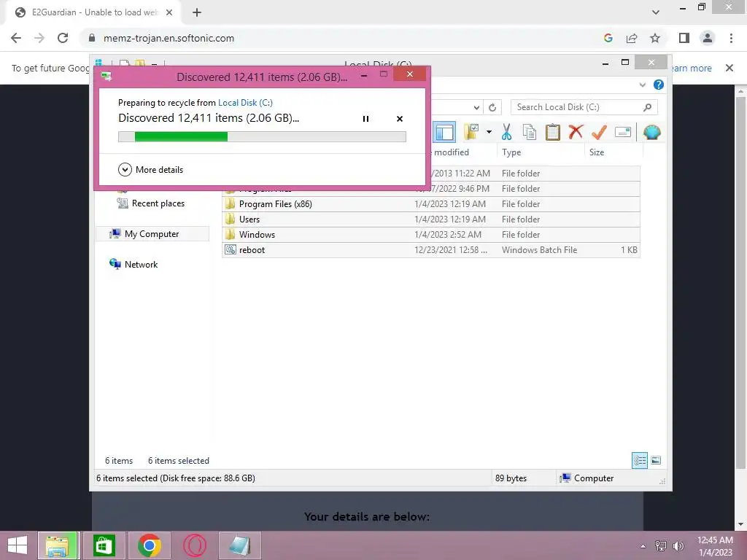Focus the Search Local Disk (C:) field
The image size is (747, 560).
point(584,107)
